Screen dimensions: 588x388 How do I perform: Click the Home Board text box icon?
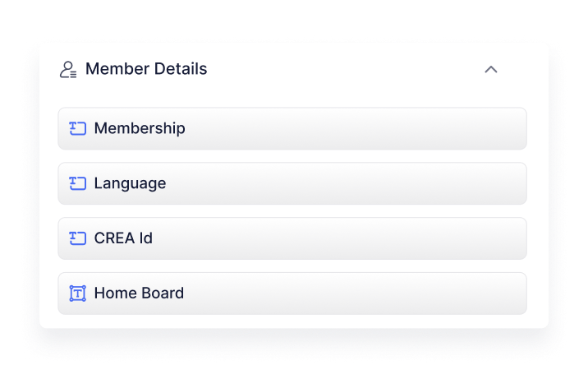[78, 293]
